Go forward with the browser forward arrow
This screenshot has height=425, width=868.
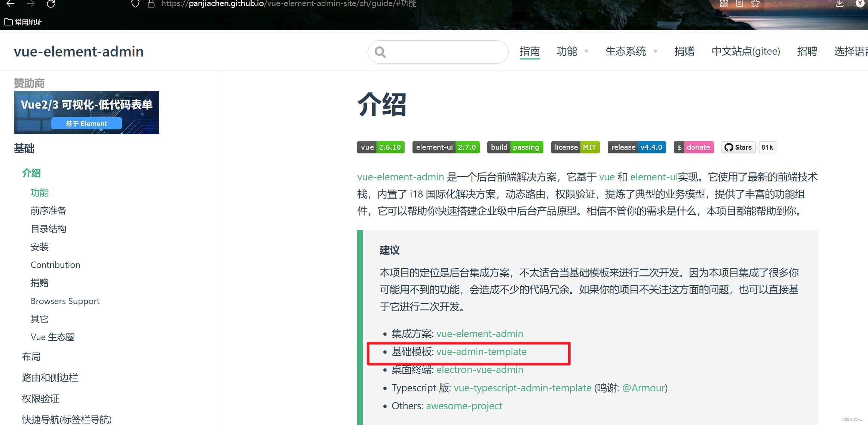click(x=31, y=3)
